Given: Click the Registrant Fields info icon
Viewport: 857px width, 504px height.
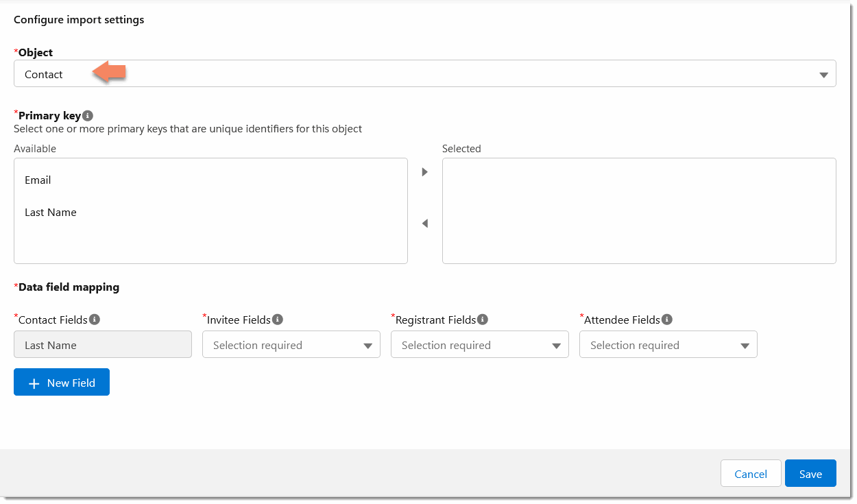Looking at the screenshot, I should [483, 319].
